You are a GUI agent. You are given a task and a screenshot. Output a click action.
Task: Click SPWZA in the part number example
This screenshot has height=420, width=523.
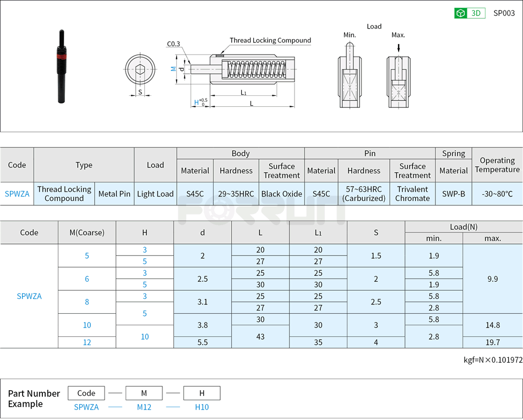[86, 407]
